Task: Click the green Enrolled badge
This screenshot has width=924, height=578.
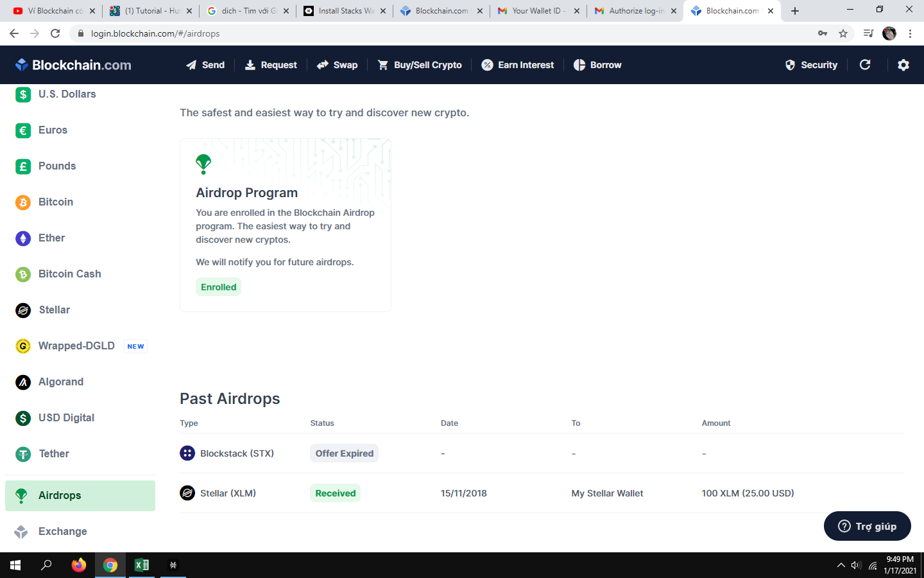Action: [218, 287]
